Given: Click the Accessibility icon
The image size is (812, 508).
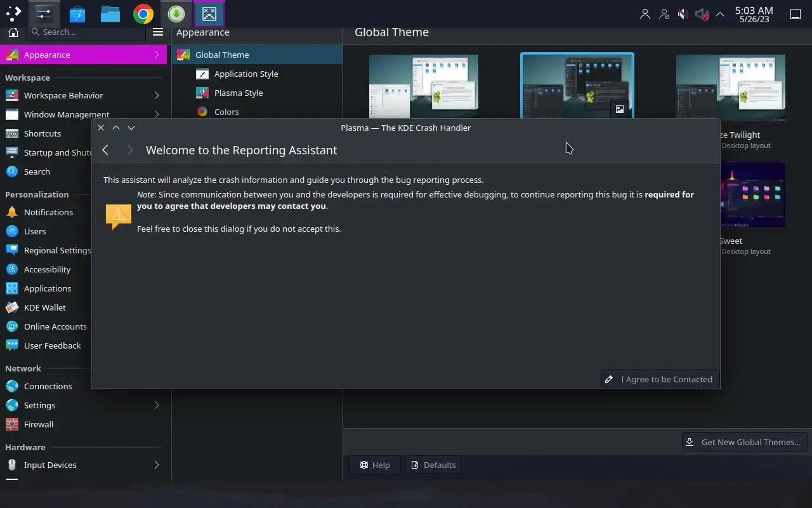Looking at the screenshot, I should pos(11,269).
